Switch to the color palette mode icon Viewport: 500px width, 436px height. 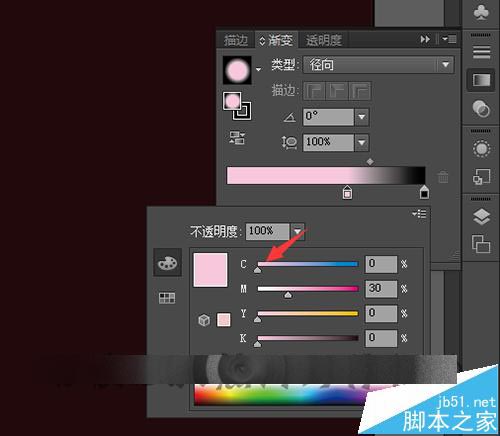[x=167, y=263]
